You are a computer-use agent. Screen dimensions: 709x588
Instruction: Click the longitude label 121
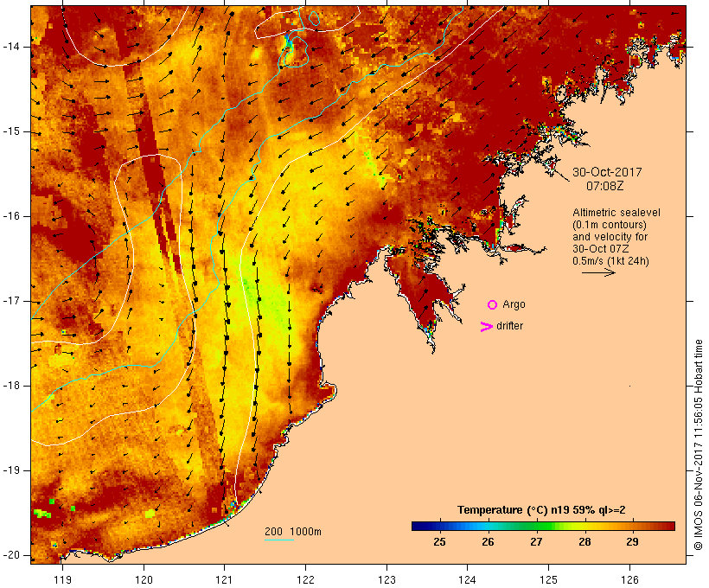point(224,579)
